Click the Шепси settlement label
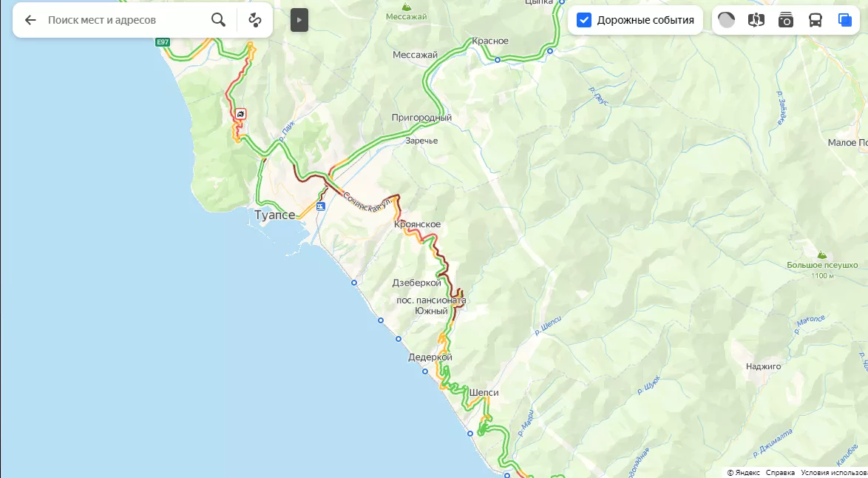868x478 pixels. 484,393
